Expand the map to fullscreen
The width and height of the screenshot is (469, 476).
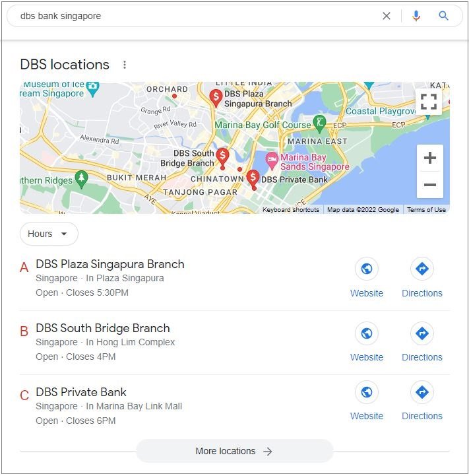click(429, 102)
